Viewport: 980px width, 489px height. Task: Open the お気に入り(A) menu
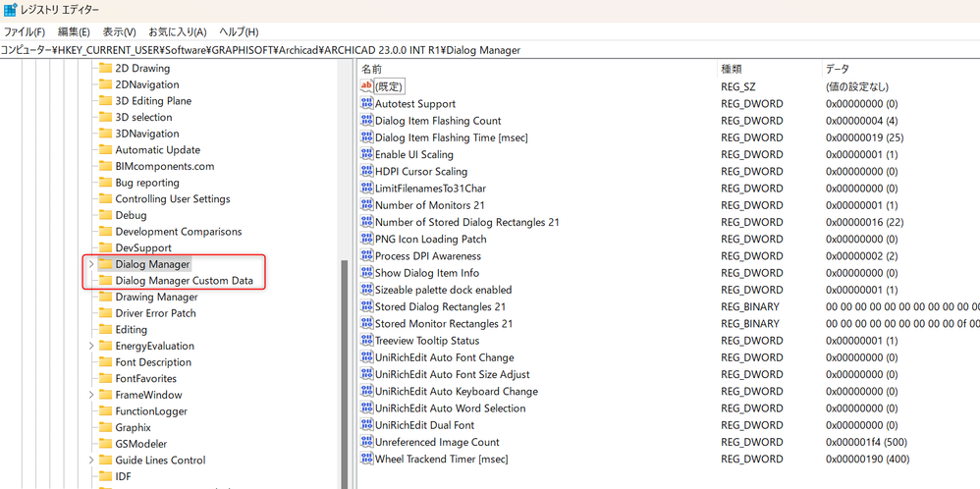(x=178, y=31)
